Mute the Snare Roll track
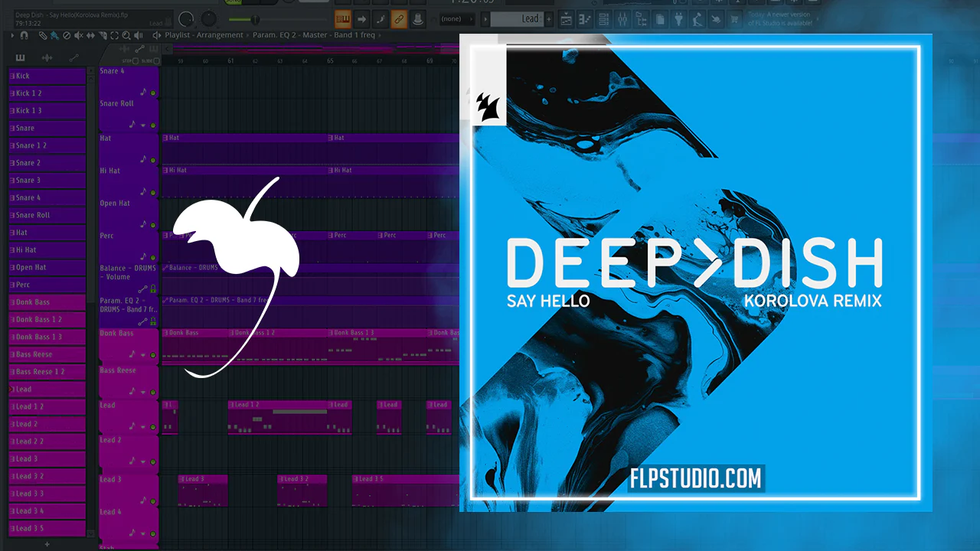Image resolution: width=980 pixels, height=551 pixels. [153, 126]
